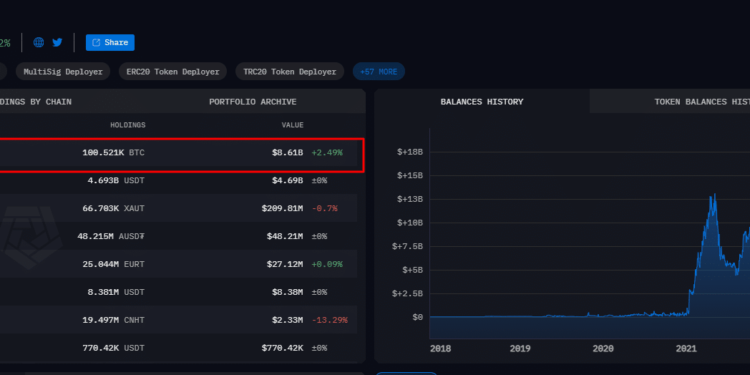Select the 48.215M AUSD₮ holdings cell

click(111, 236)
